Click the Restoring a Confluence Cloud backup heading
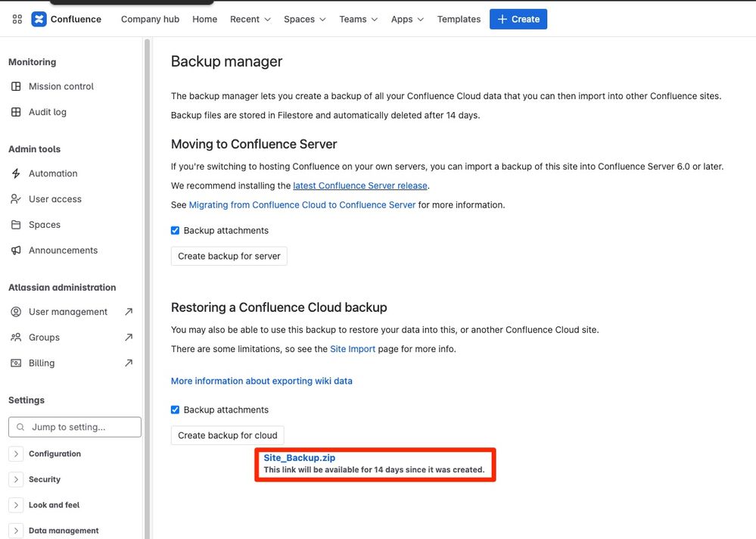The width and height of the screenshot is (756, 539). tap(279, 307)
